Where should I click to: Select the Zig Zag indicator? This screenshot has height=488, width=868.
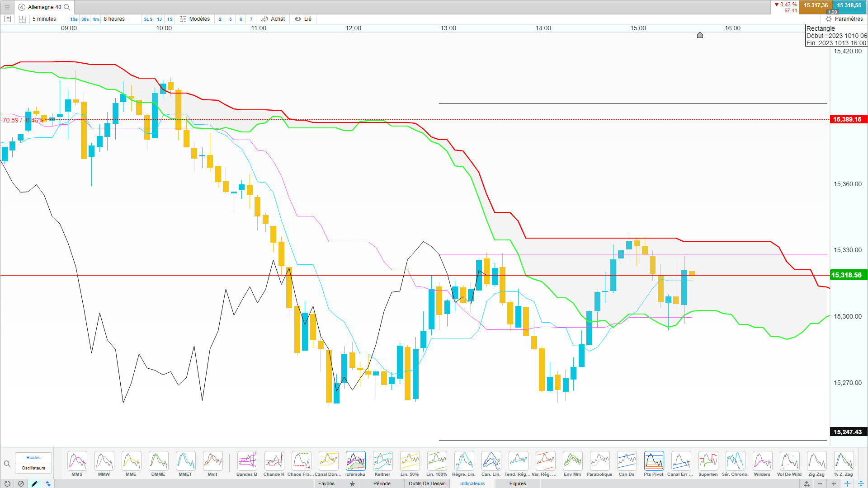[x=816, y=461]
